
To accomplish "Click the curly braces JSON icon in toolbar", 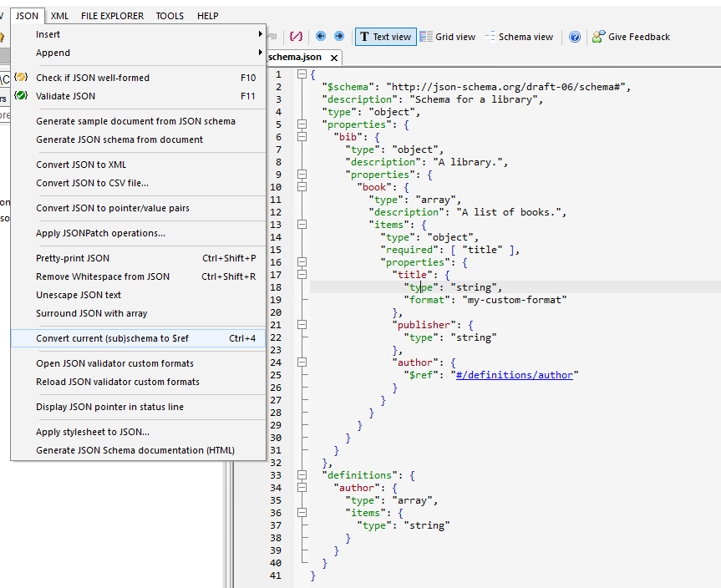I will pyautogui.click(x=296, y=36).
